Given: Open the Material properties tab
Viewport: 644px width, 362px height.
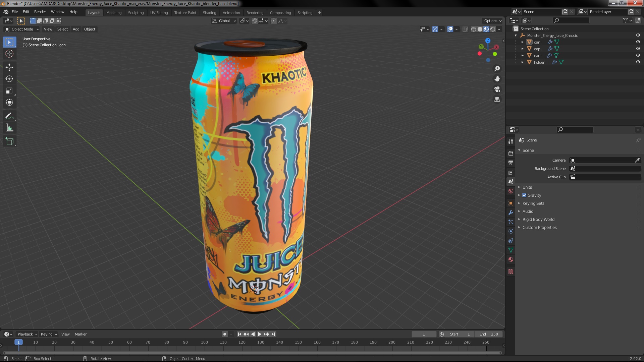Looking at the screenshot, I should 511,259.
